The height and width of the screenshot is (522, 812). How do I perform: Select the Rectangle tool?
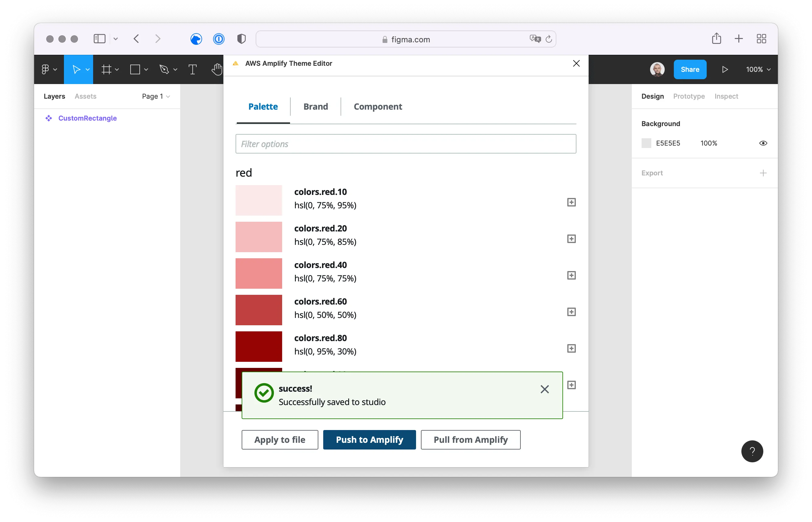(x=135, y=69)
